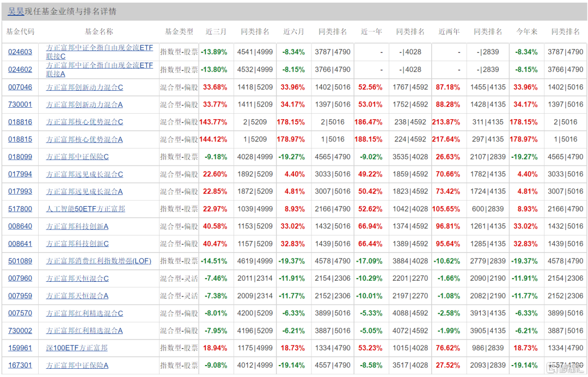Open 深100ETF方正富邦 fund name link
Screen dimensions: 588x377
[77, 348]
